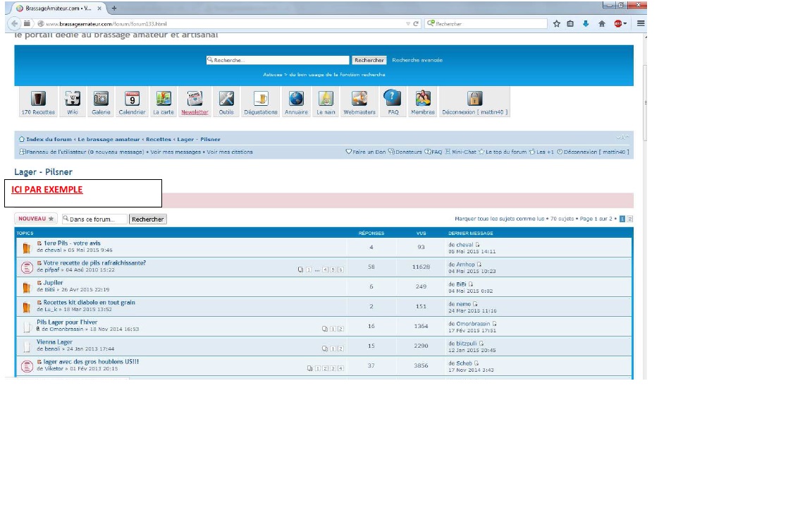Open topic Recettes kit diabolo en tout grain
Image resolution: width=812 pixels, height=508 pixels.
coord(89,302)
